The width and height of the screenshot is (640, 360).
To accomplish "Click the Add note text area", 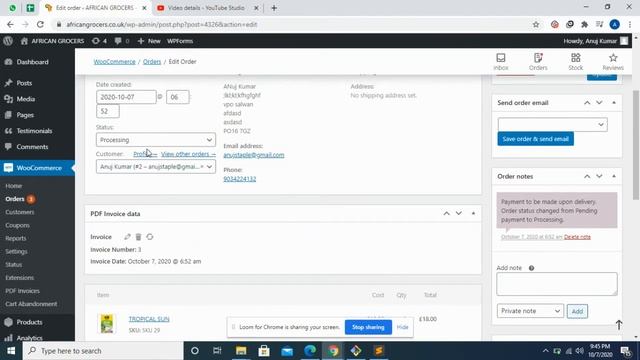I will click(557, 284).
